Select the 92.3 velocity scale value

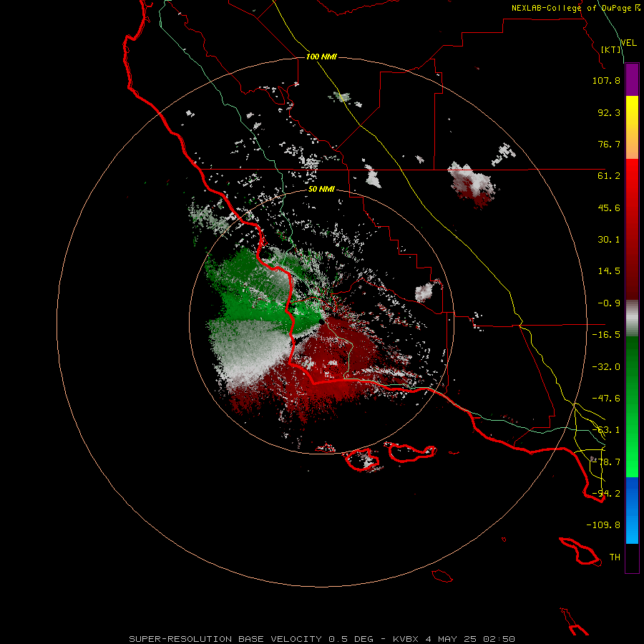(609, 112)
